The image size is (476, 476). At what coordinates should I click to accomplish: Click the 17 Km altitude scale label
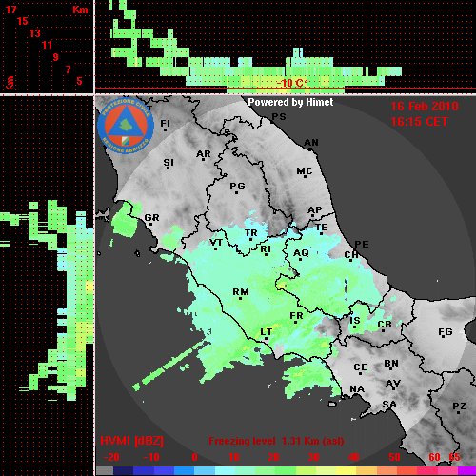[10, 10]
